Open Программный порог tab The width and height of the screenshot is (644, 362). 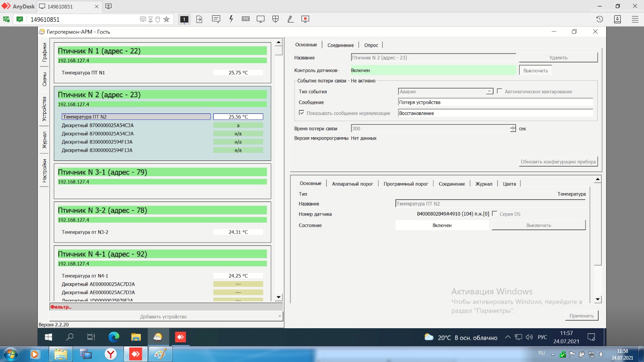click(x=406, y=184)
